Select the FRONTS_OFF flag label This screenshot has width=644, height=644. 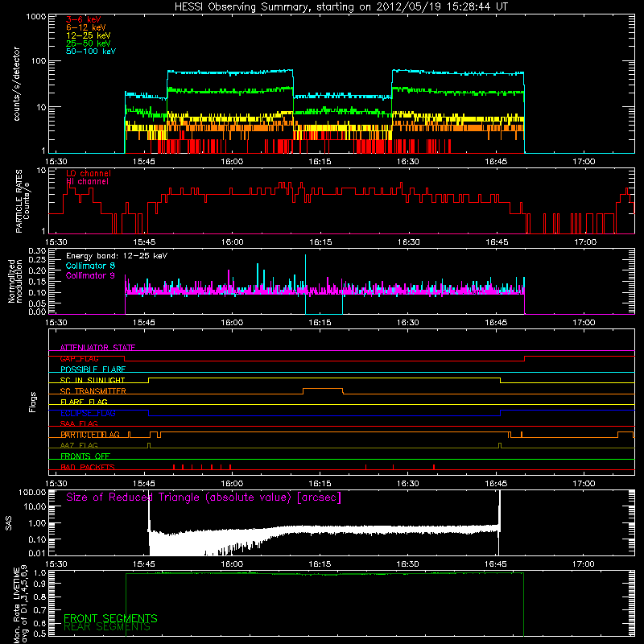point(85,456)
